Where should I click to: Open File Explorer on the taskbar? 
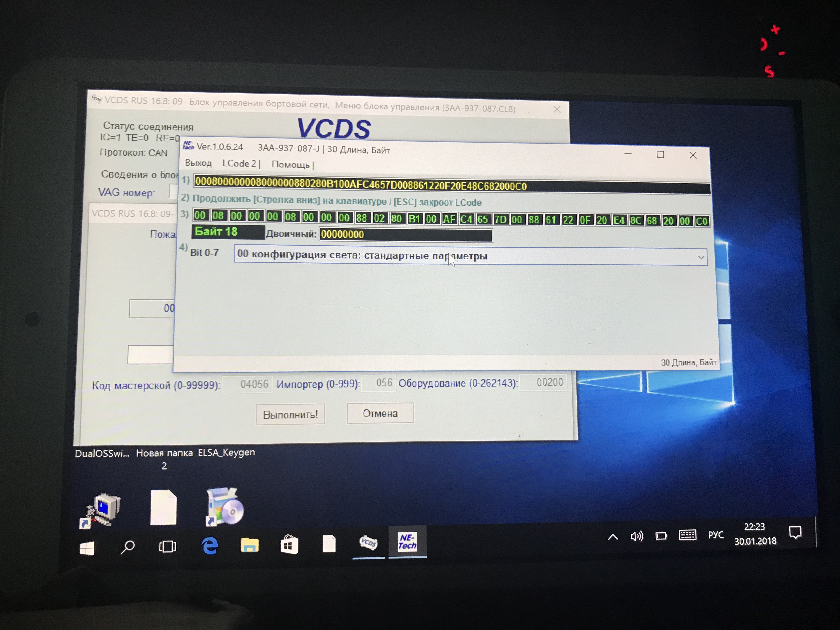click(250, 545)
